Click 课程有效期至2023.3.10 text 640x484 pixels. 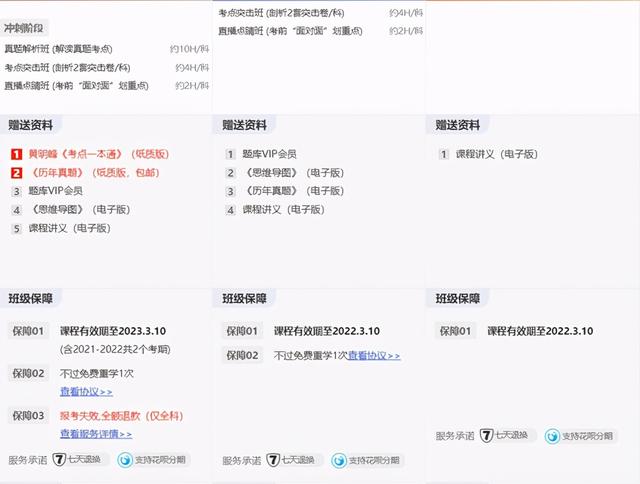(113, 331)
